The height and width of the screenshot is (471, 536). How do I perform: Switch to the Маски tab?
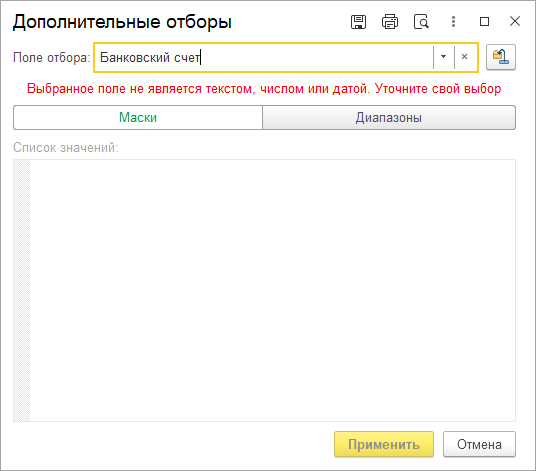tap(138, 118)
